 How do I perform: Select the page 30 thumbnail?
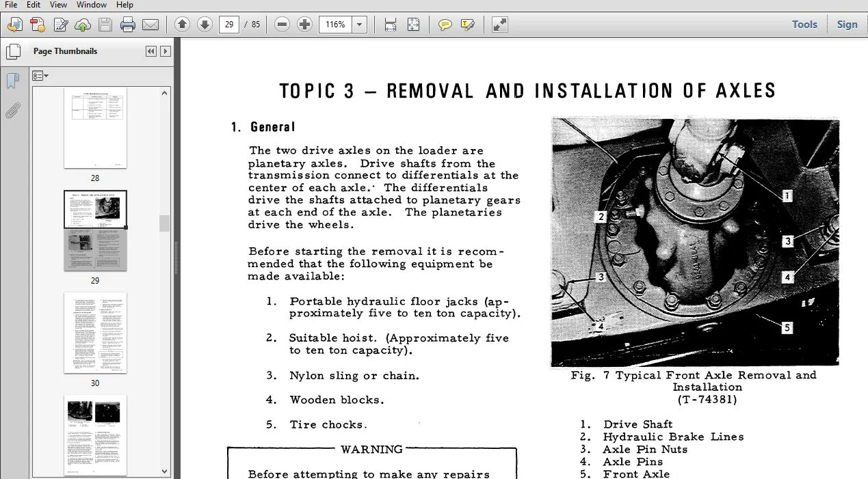tap(95, 333)
